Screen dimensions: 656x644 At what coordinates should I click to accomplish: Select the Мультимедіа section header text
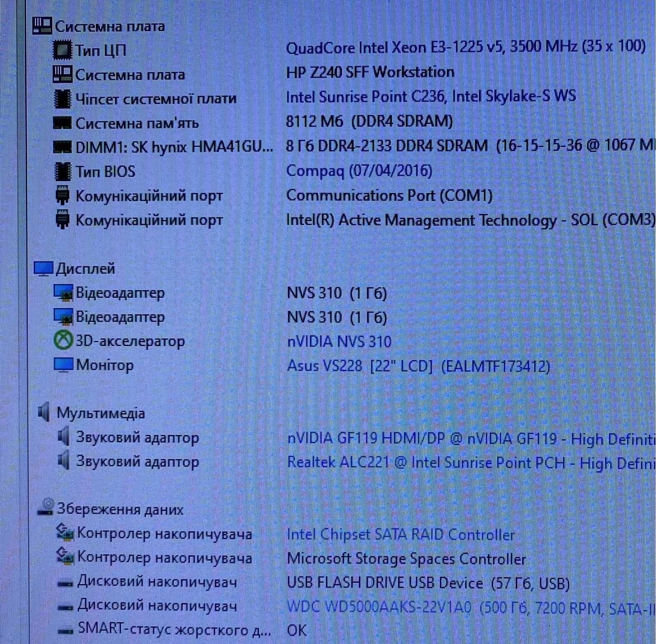click(101, 413)
